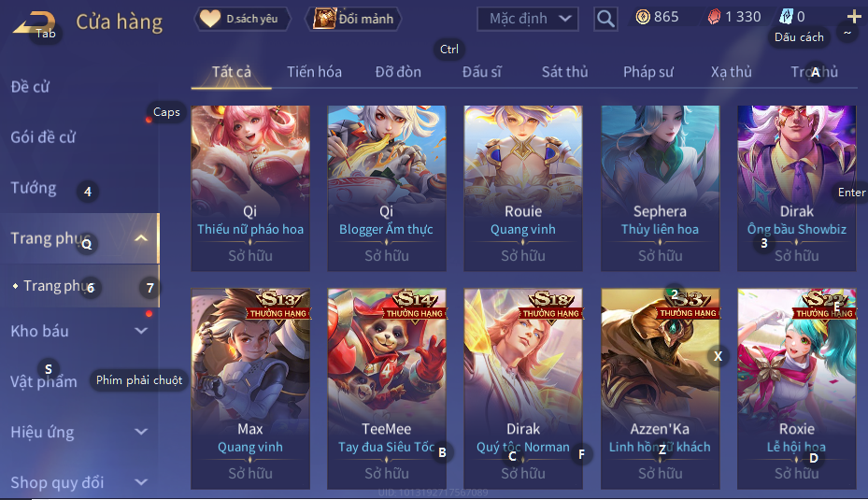Click the gold coin currency icon
This screenshot has height=500, width=868.
643,17
